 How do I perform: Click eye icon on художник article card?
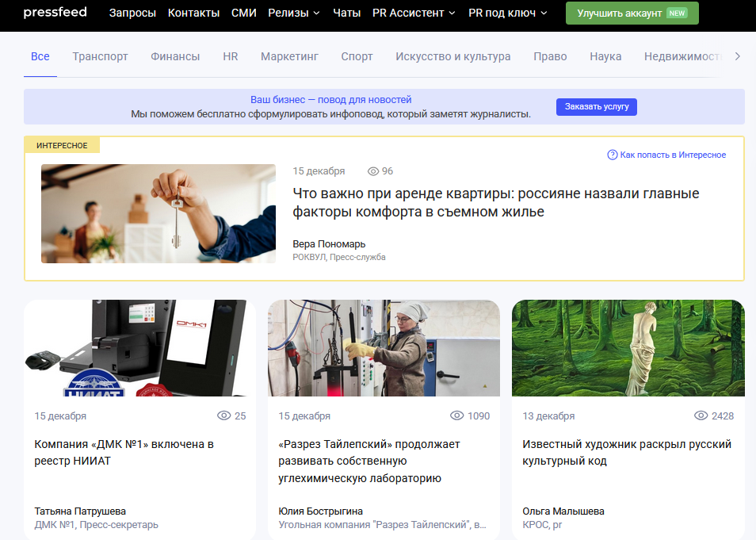pos(701,416)
